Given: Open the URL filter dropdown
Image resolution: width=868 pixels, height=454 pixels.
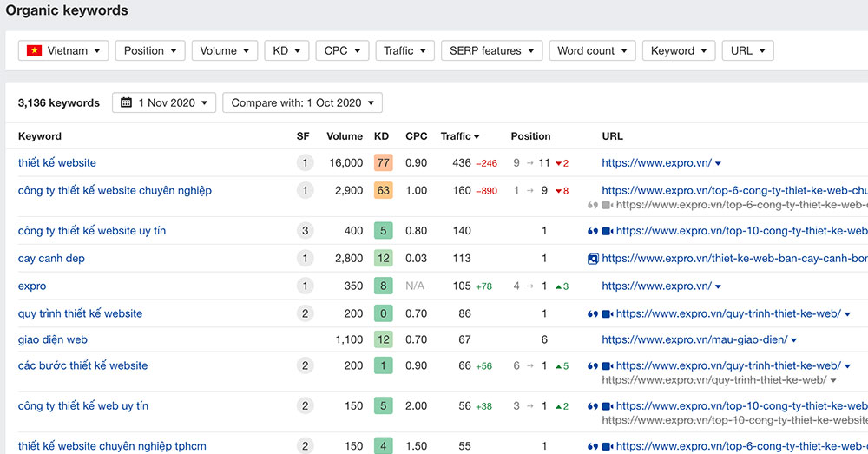Looking at the screenshot, I should 747,50.
